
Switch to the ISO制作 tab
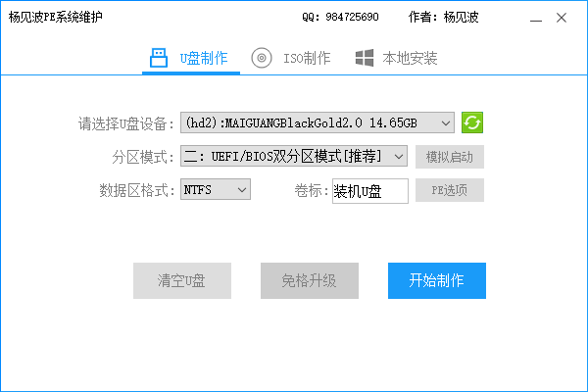point(306,58)
